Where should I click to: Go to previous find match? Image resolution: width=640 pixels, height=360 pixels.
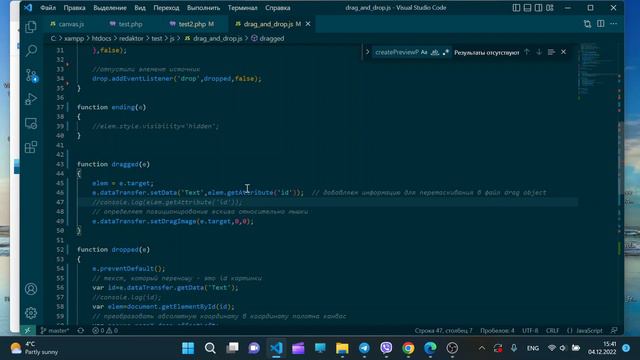pos(527,52)
